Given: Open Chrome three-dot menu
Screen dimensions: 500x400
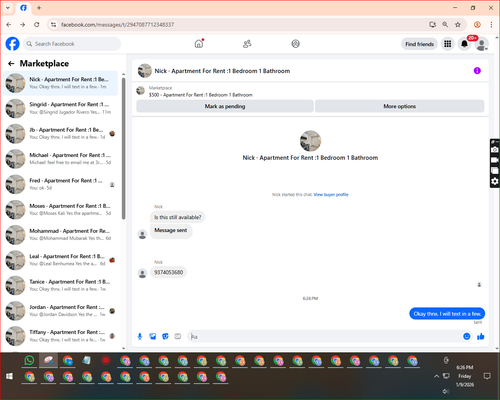Looking at the screenshot, I should pos(491,24).
